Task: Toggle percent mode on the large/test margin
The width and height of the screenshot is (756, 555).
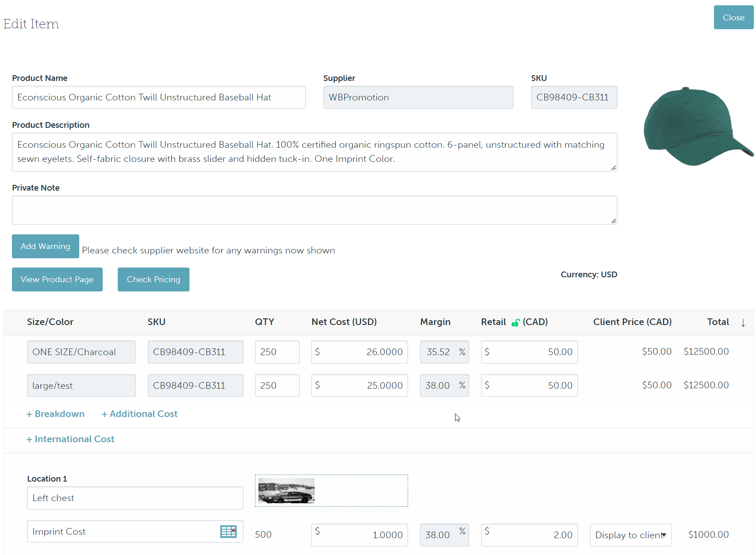Action: click(462, 385)
